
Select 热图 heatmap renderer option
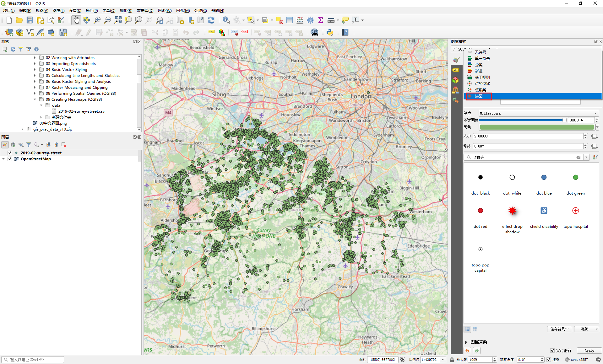tap(479, 96)
